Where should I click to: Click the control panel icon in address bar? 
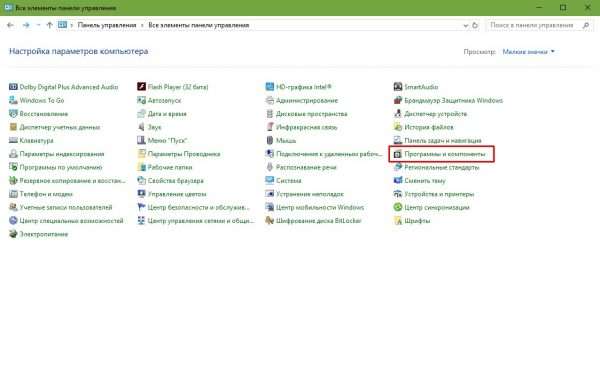tap(62, 25)
